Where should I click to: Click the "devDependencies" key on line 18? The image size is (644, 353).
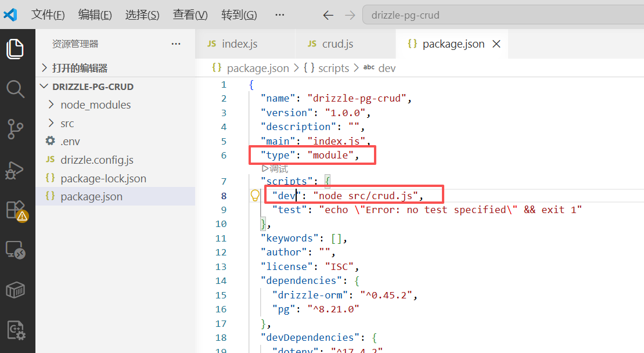(310, 337)
